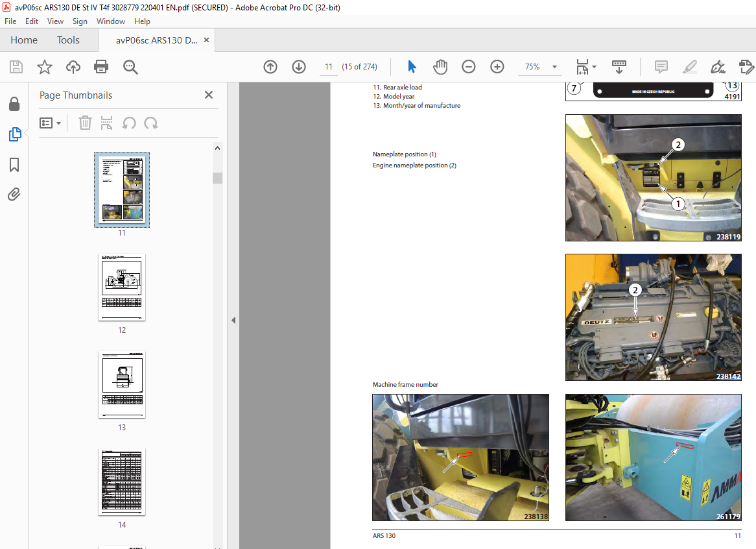Viewport: 756px width, 549px height.
Task: Expand fit page options dropdown arrow
Action: click(x=594, y=67)
